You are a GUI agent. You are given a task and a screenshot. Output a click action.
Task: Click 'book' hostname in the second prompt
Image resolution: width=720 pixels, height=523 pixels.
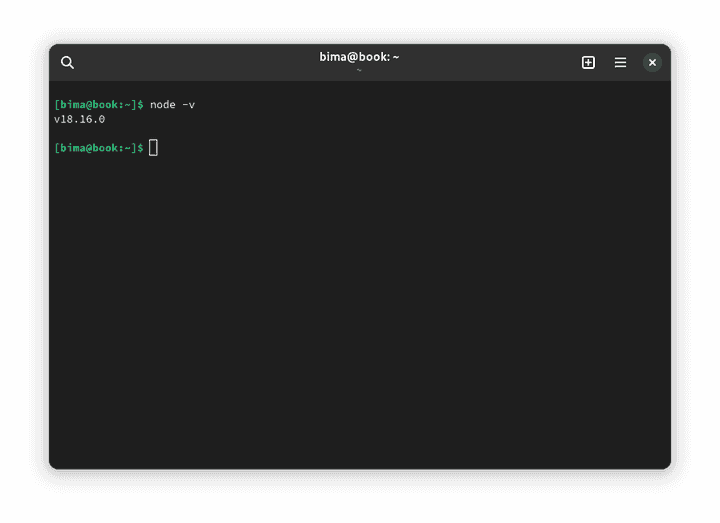[x=105, y=148]
